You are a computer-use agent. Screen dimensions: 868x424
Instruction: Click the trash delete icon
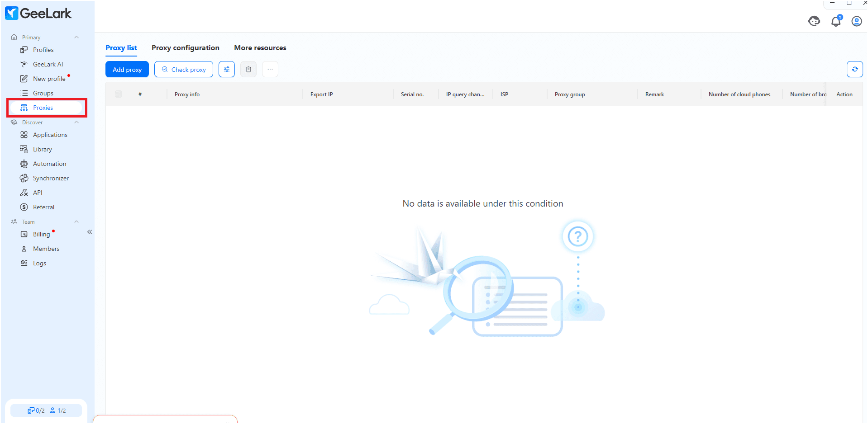click(248, 69)
